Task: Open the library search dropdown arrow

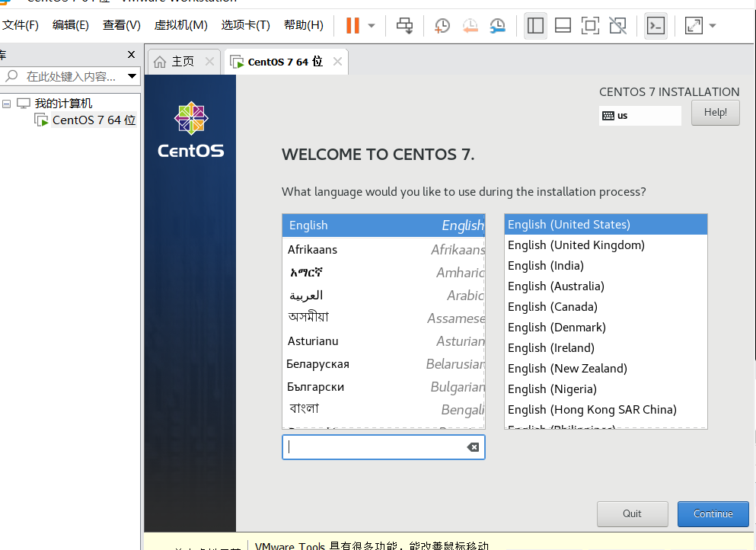Action: click(132, 76)
